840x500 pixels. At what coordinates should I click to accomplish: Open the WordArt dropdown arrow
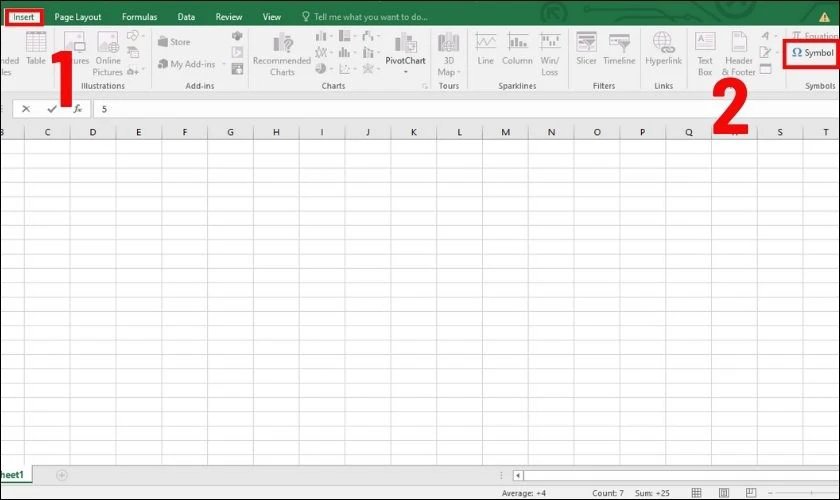pyautogui.click(x=775, y=36)
